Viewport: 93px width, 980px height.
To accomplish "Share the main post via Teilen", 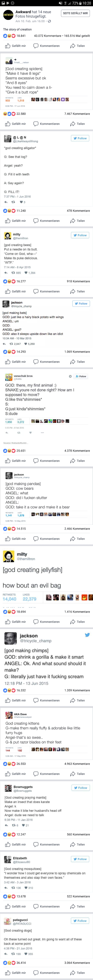I will [77, 46].
